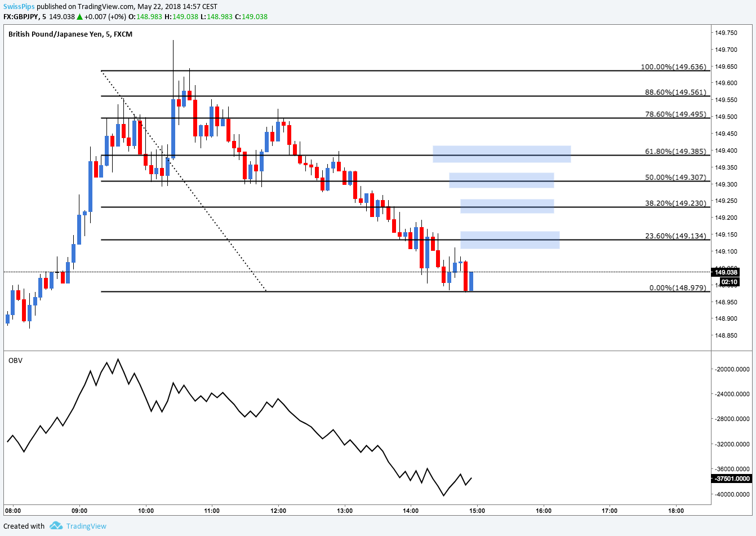Click the O:148.983 open value in header
Image resolution: width=756 pixels, height=536 pixels.
point(145,16)
